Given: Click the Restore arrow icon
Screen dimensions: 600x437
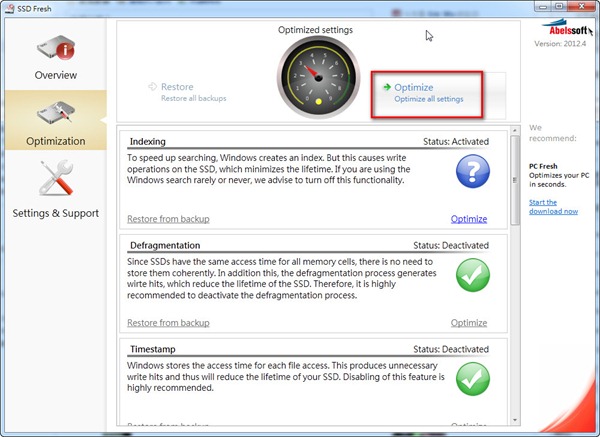Looking at the screenshot, I should click(152, 86).
